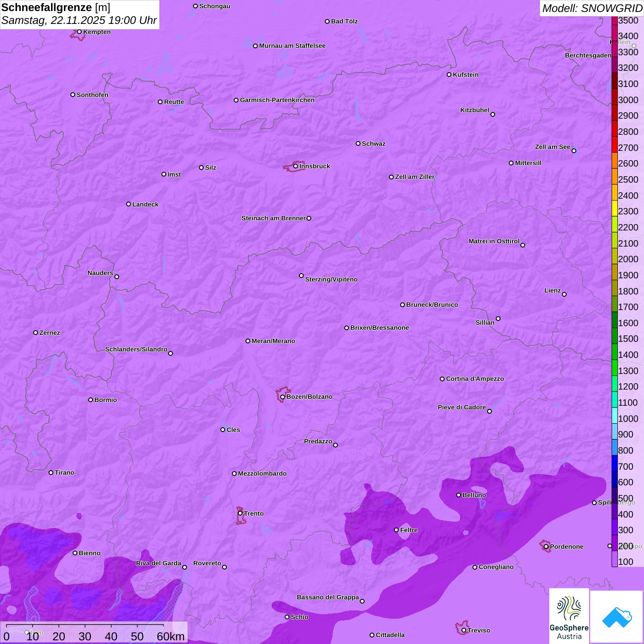Click the Pordenone city marker

pyautogui.click(x=546, y=546)
